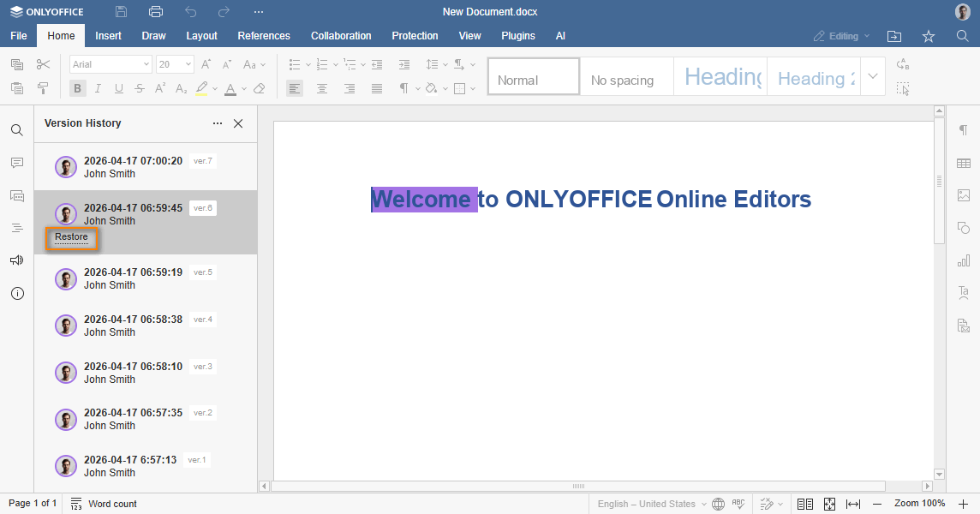
Task: Open the Arial font name dropdown
Action: pos(111,64)
